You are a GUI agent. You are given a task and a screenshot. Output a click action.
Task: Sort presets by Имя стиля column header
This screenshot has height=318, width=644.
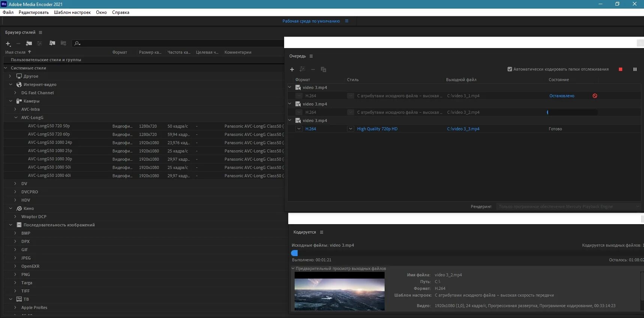pyautogui.click(x=15, y=52)
